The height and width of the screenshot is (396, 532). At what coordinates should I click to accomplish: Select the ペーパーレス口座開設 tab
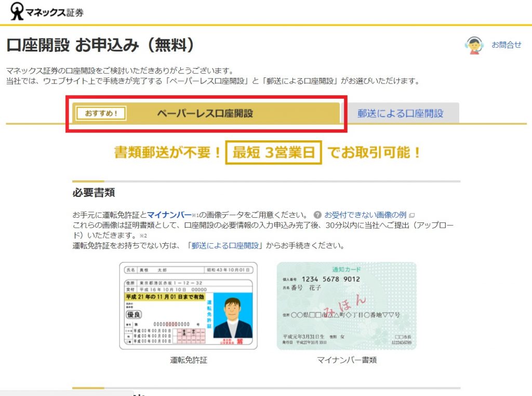point(206,113)
